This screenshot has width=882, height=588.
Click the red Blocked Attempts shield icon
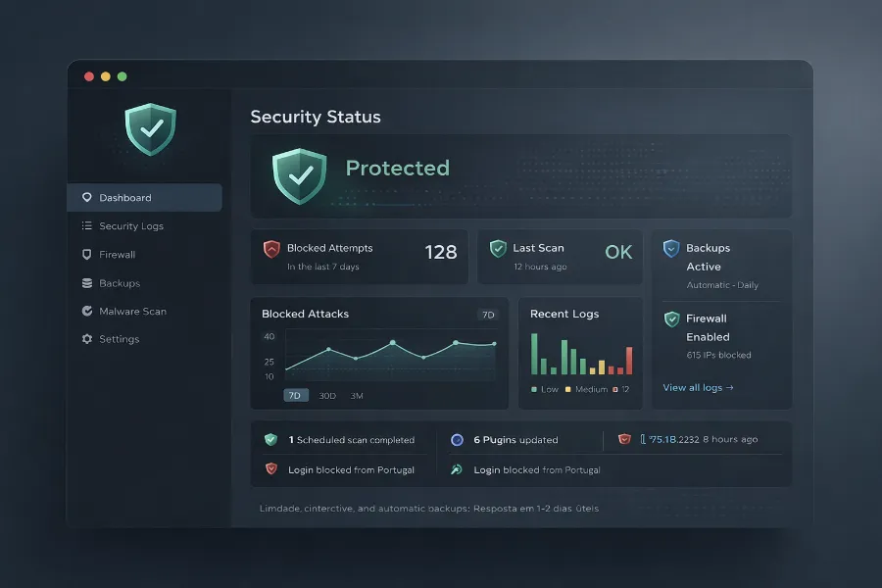tap(271, 249)
